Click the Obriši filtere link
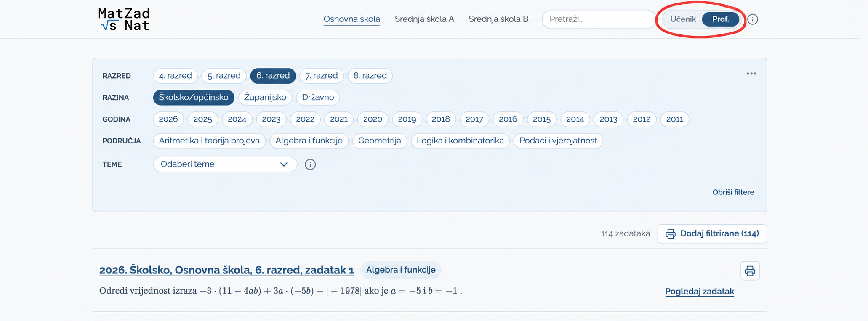Screen dimensions: 868x321 coord(733,192)
